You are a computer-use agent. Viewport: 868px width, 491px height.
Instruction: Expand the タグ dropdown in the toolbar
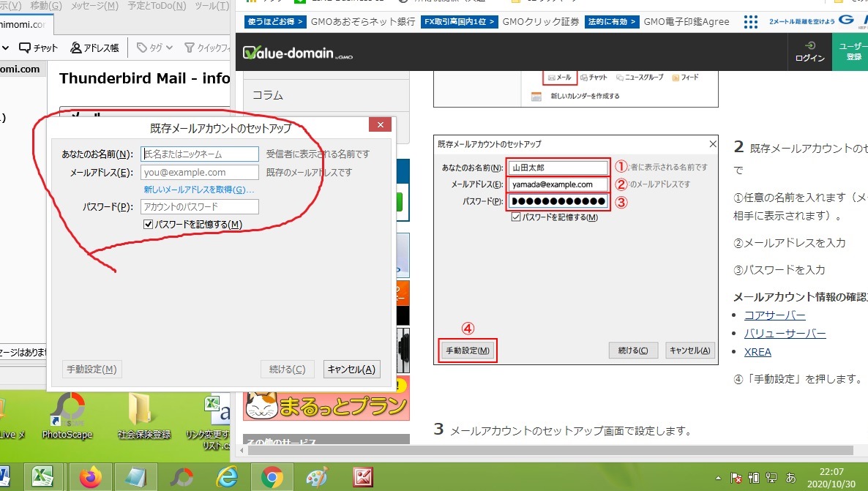(155, 48)
